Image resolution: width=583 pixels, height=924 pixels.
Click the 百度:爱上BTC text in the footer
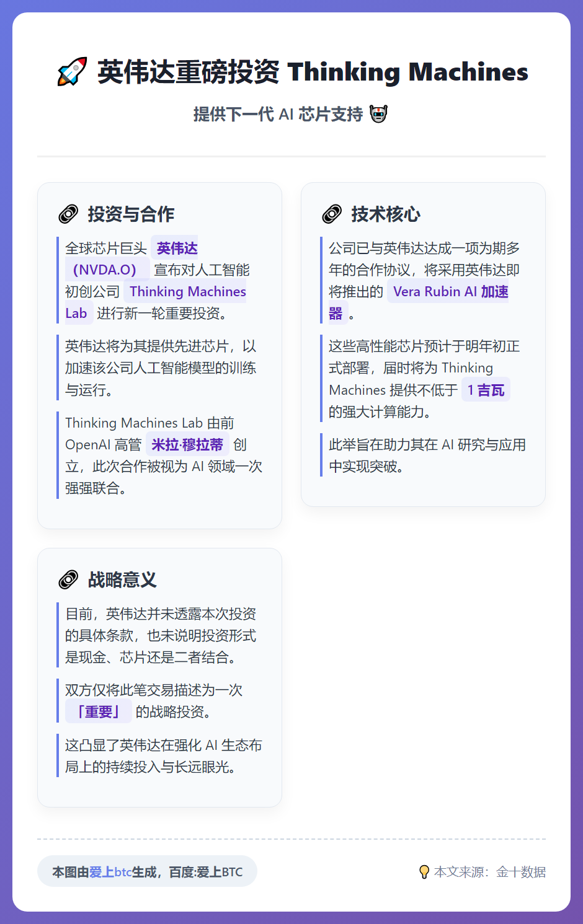[x=206, y=872]
